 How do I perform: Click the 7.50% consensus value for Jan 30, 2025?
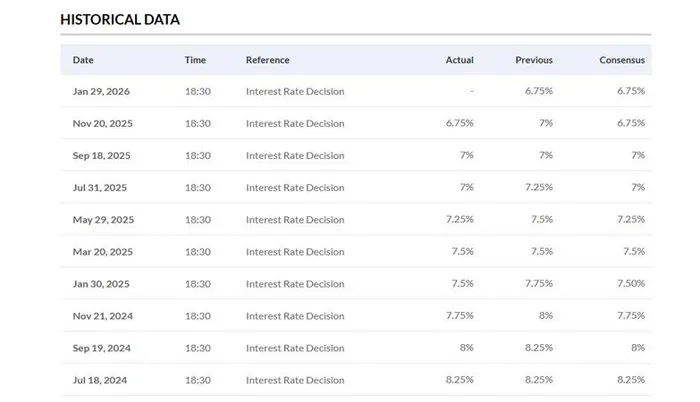coord(628,284)
